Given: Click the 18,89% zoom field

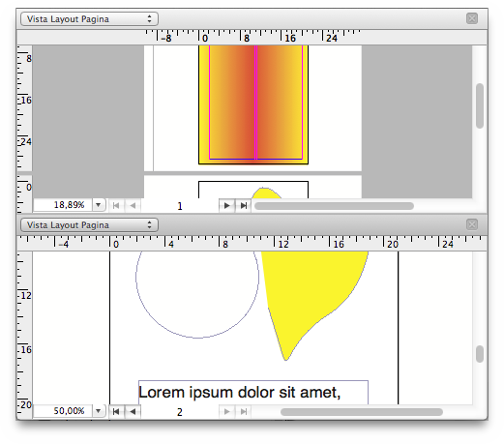Looking at the screenshot, I should click(63, 205).
